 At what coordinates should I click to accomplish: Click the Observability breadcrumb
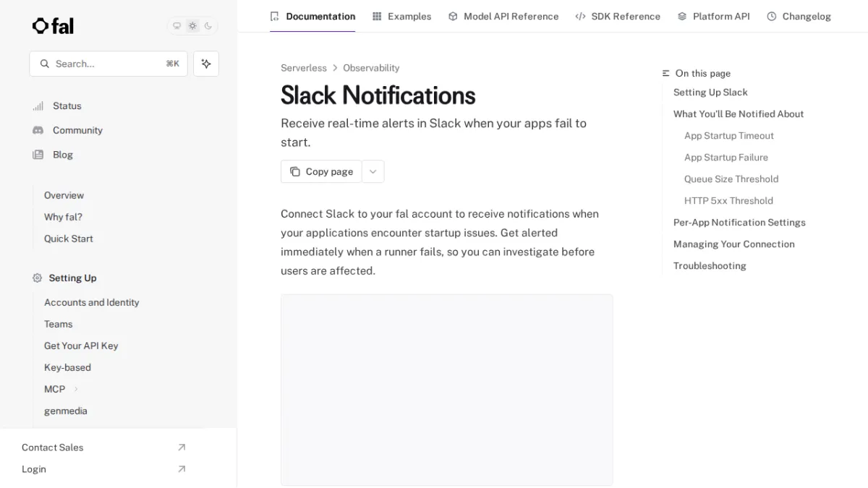click(x=371, y=68)
